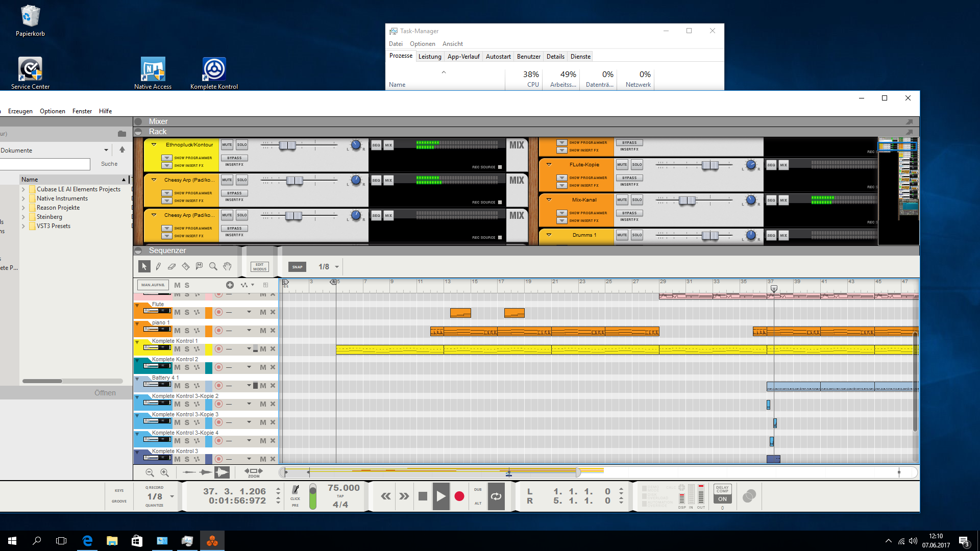Start playback with the play button
Screen dimensions: 980x551
tap(441, 496)
